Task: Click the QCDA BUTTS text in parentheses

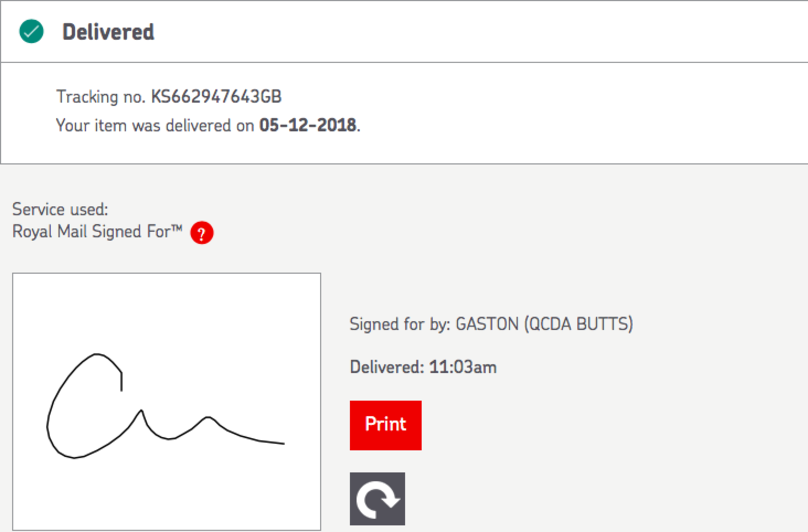Action: [579, 324]
